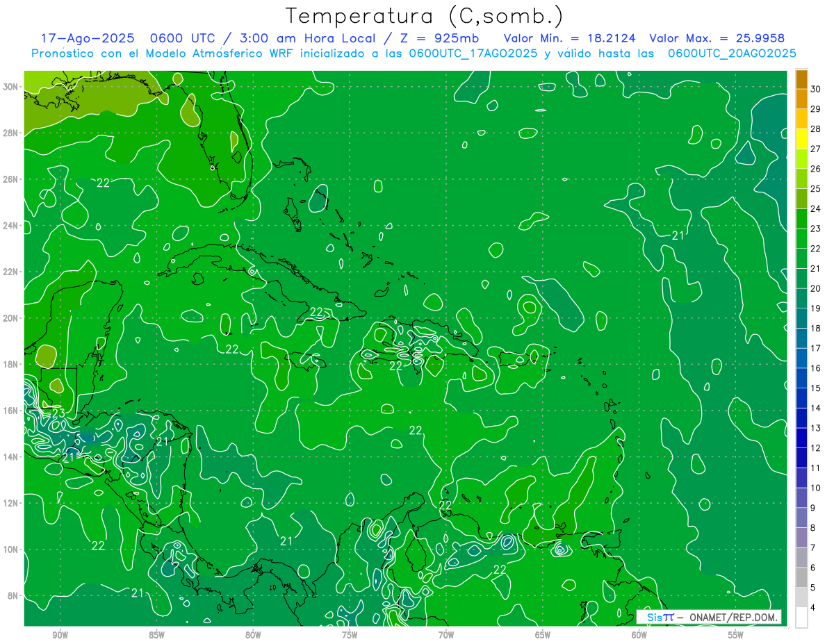Click the '4' colorbar scale label
Image resolution: width=834 pixels, height=644 pixels.
click(814, 607)
